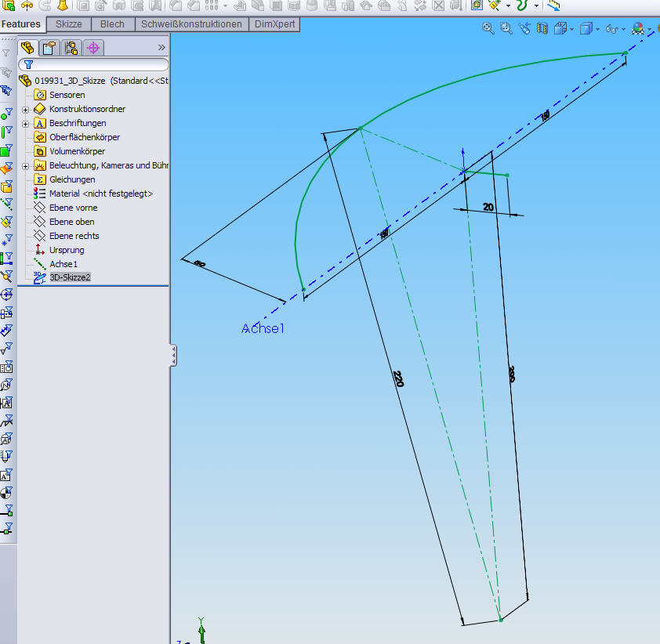
Task: Select 3D-Skizze2 in the feature tree
Action: [70, 277]
